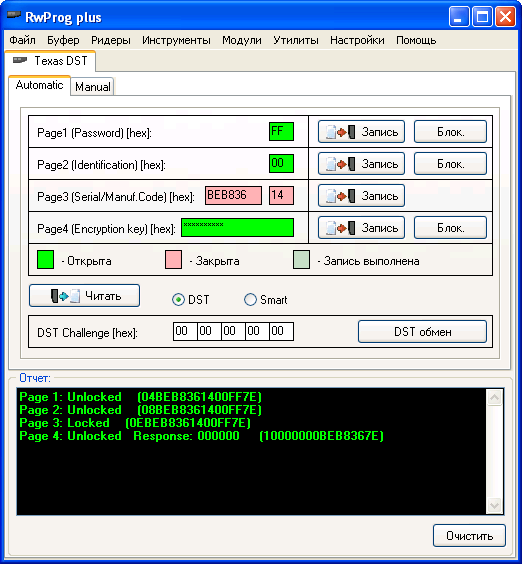
Task: Select the Smart radio button
Action: pos(250,299)
